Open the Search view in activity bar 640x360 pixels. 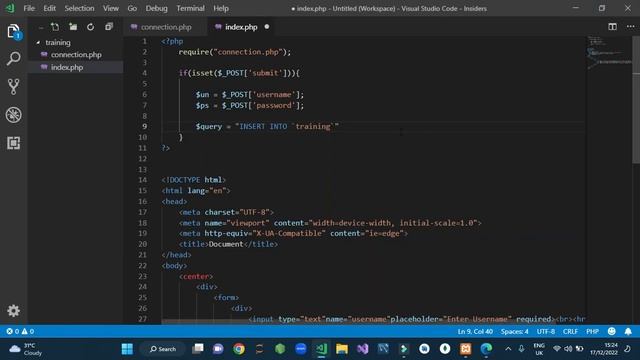click(13, 58)
